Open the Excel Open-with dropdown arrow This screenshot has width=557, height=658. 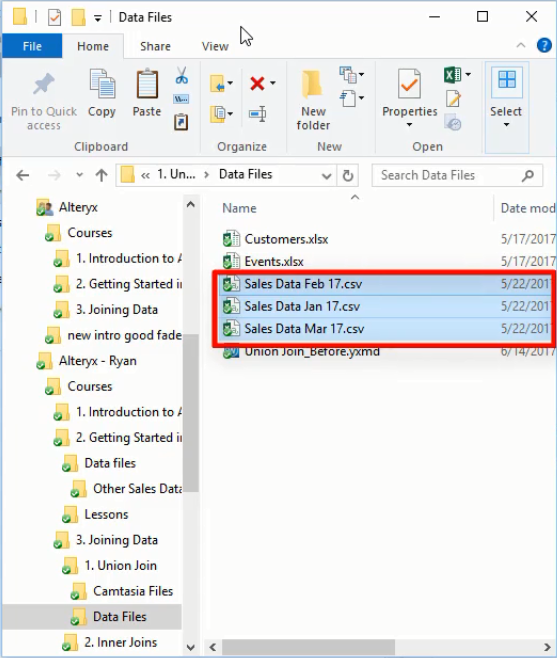point(468,75)
